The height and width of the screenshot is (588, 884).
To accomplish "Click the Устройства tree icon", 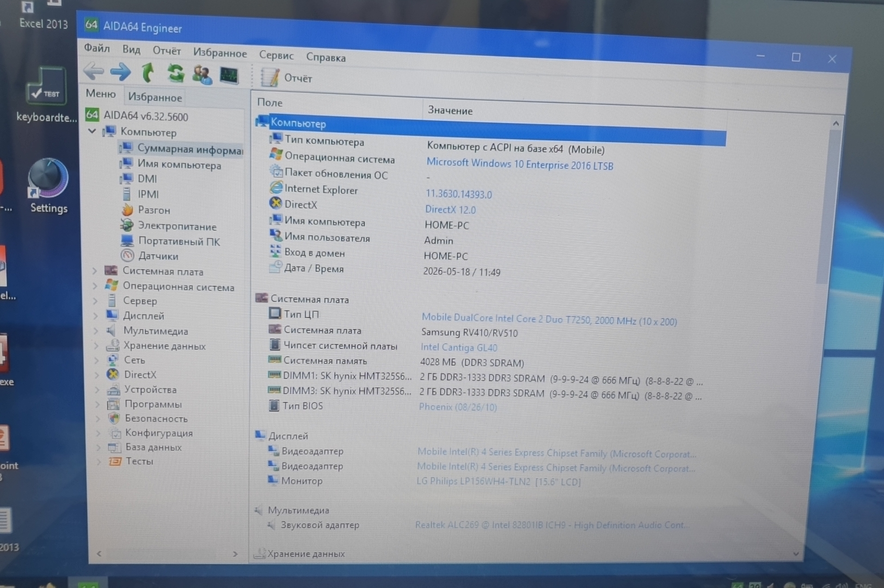I will 113,390.
